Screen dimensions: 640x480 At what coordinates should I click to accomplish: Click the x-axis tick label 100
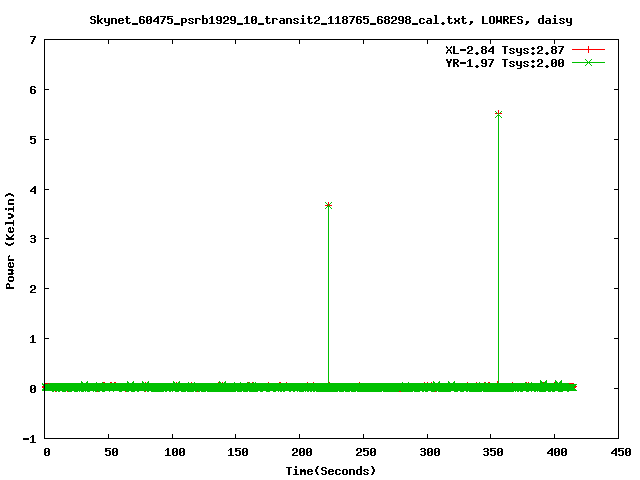[x=175, y=452]
